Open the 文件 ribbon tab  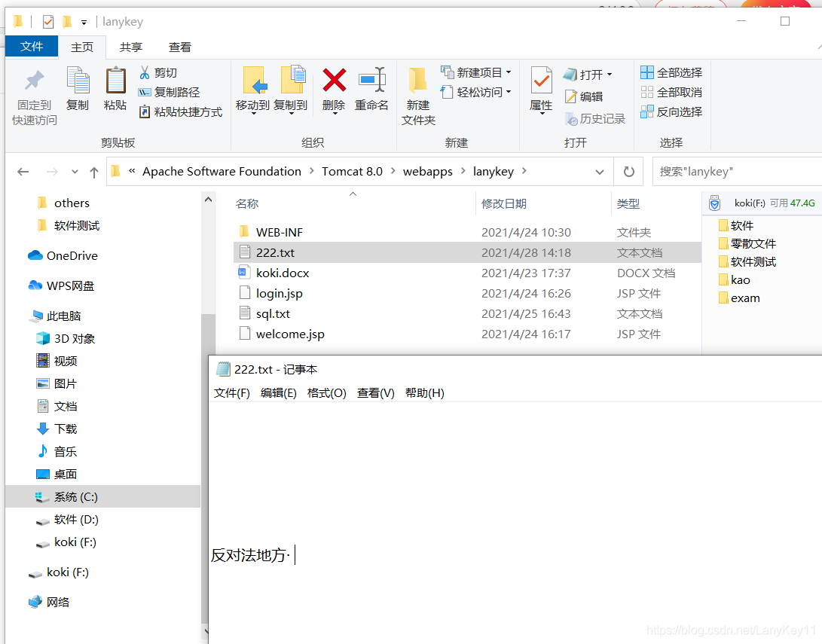pyautogui.click(x=32, y=47)
